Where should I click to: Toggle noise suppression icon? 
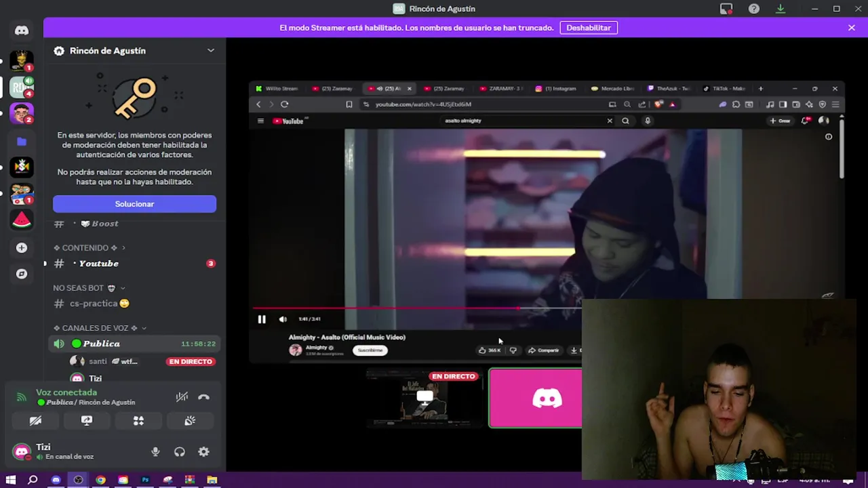182,397
